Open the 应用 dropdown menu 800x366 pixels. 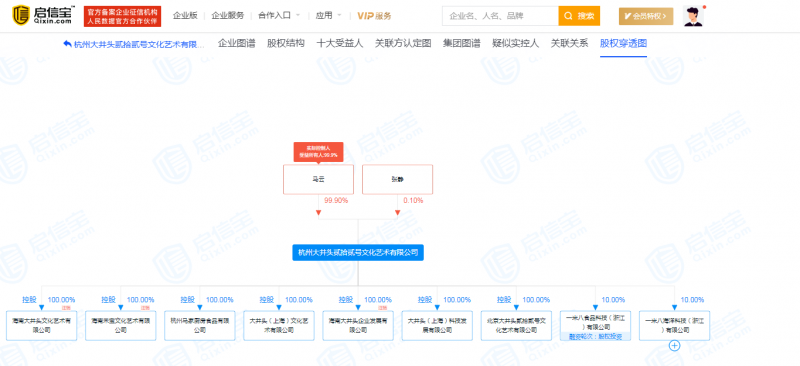coord(328,15)
